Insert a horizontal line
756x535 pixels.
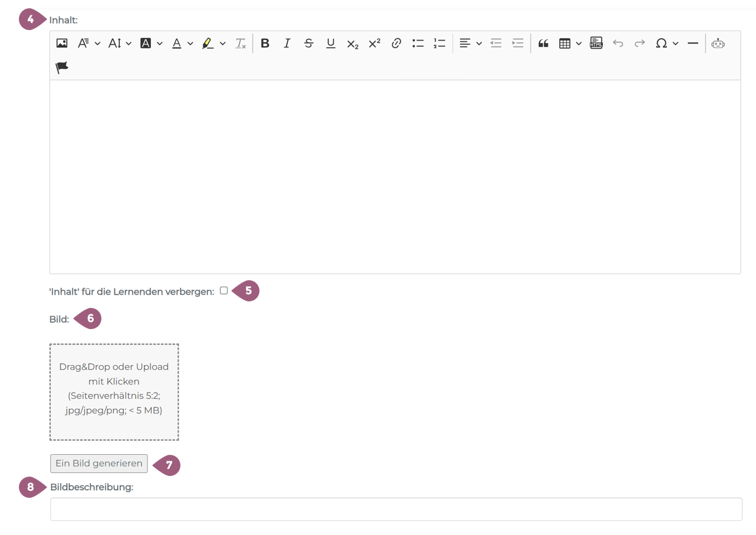point(693,43)
